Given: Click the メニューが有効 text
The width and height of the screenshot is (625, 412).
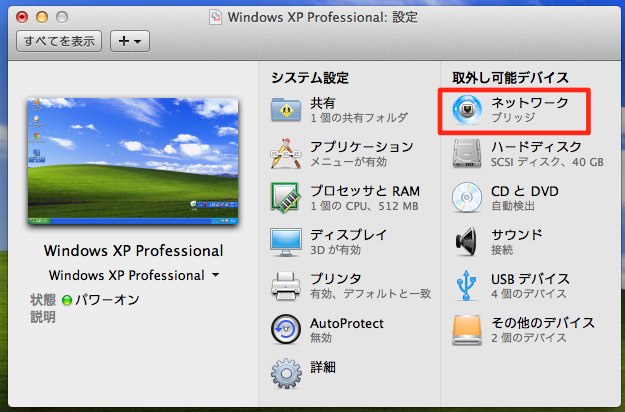Looking at the screenshot, I should [349, 162].
